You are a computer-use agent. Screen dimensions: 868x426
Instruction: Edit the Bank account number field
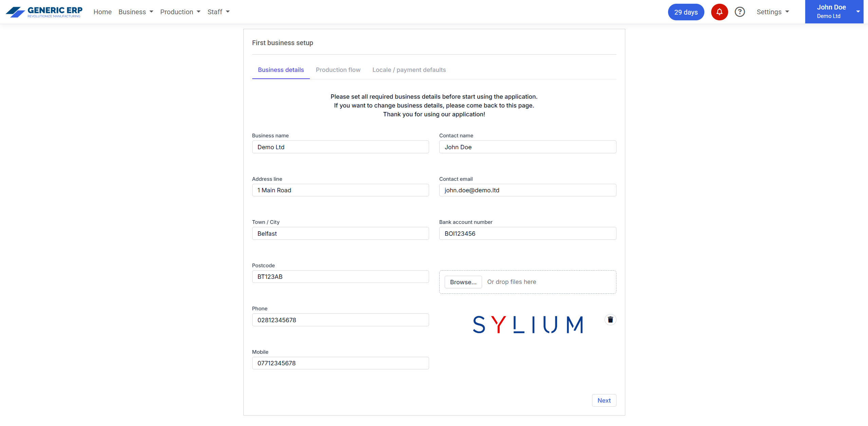point(527,233)
